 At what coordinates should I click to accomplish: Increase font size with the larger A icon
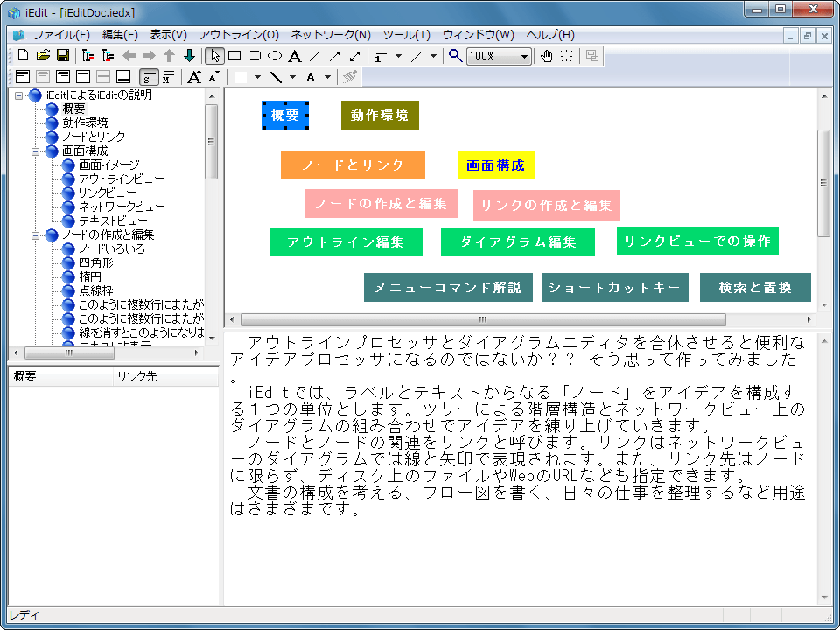(x=194, y=77)
